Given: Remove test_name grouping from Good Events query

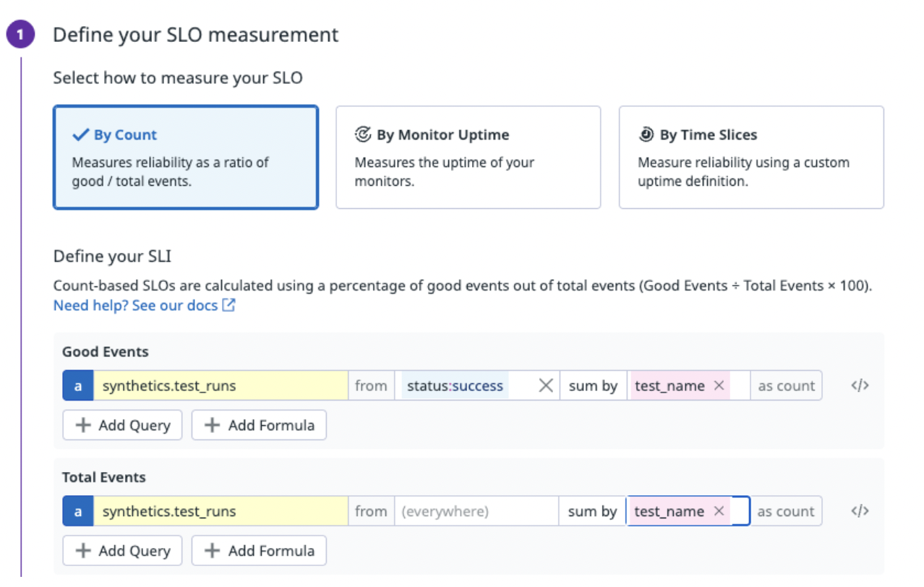Looking at the screenshot, I should [x=719, y=385].
